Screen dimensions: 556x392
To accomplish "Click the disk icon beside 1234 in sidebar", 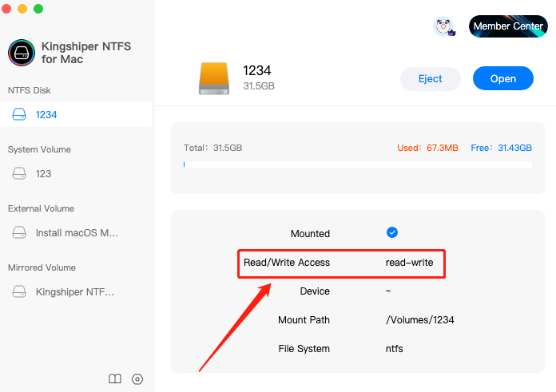I will pyautogui.click(x=19, y=114).
